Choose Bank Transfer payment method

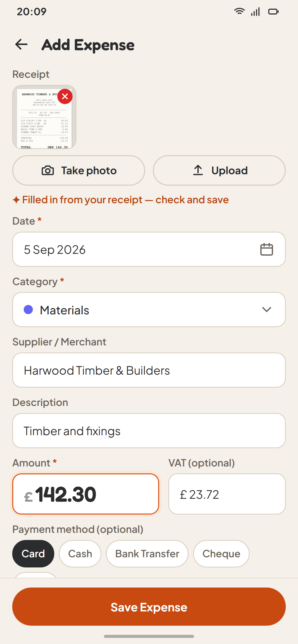[x=147, y=554]
